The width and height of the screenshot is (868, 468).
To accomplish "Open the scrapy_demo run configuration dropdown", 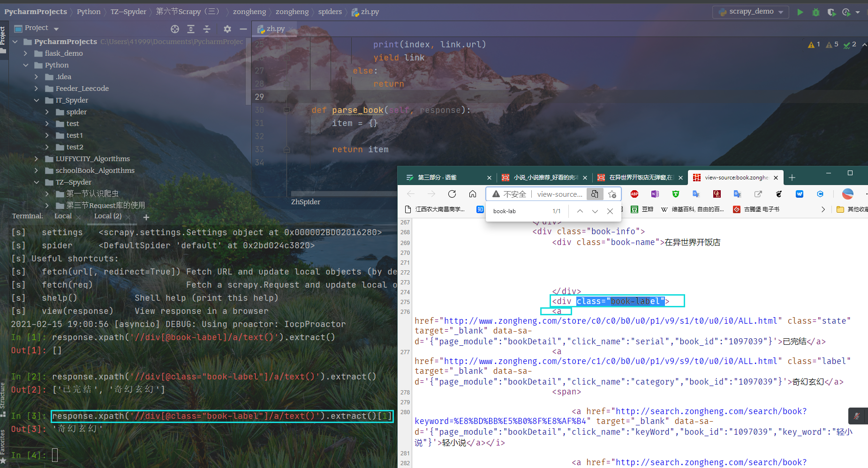I will (x=751, y=12).
